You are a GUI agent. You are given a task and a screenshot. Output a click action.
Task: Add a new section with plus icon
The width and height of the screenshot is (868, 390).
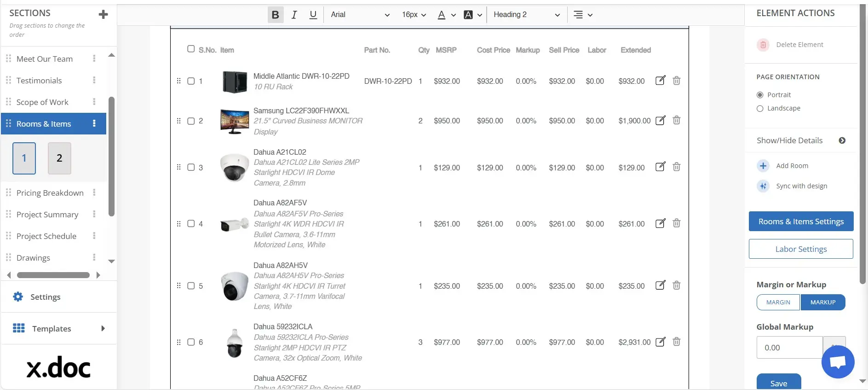(103, 15)
